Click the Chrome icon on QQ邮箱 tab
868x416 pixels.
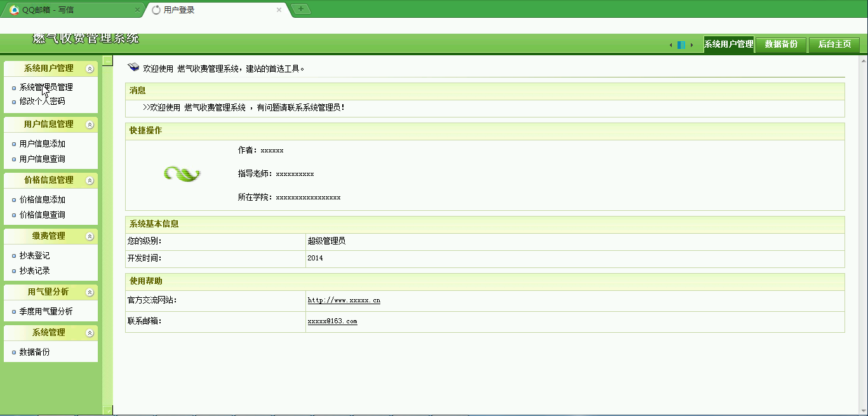pos(15,10)
